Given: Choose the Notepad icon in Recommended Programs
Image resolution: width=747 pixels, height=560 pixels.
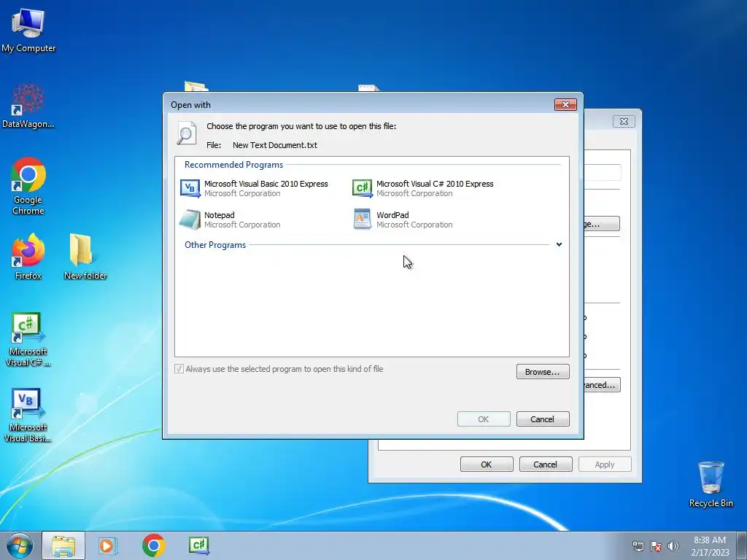Looking at the screenshot, I should [x=190, y=219].
